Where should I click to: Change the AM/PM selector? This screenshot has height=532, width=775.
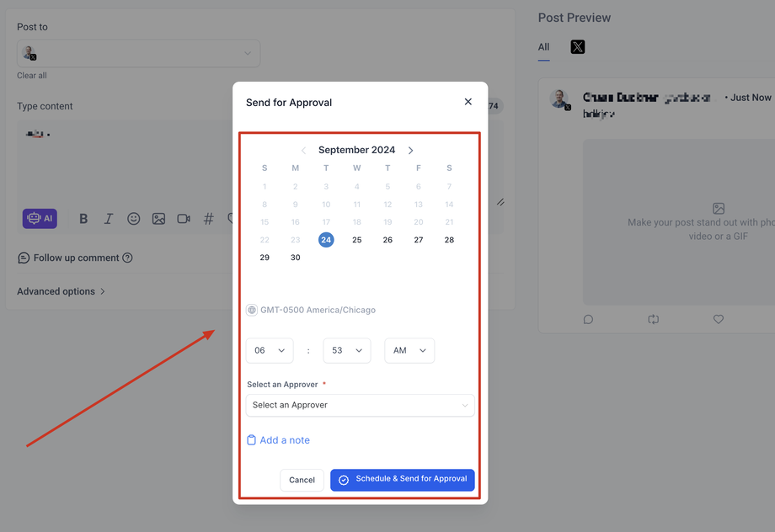[x=409, y=350]
